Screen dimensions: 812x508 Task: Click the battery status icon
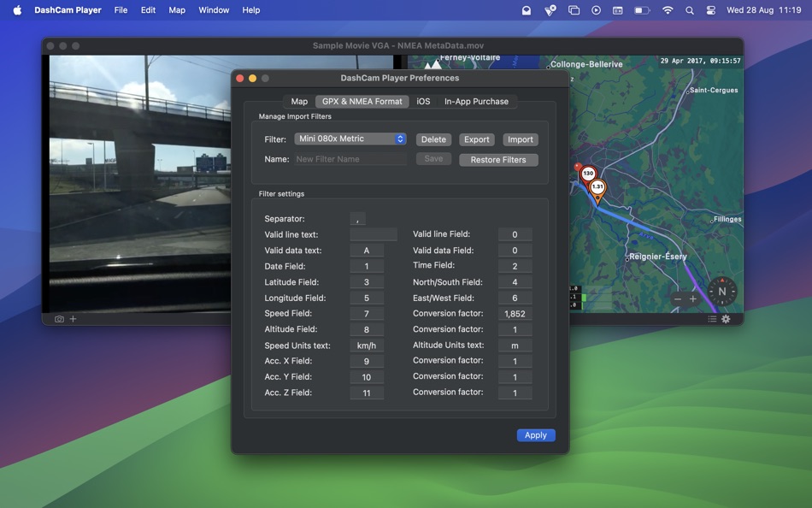pyautogui.click(x=642, y=10)
